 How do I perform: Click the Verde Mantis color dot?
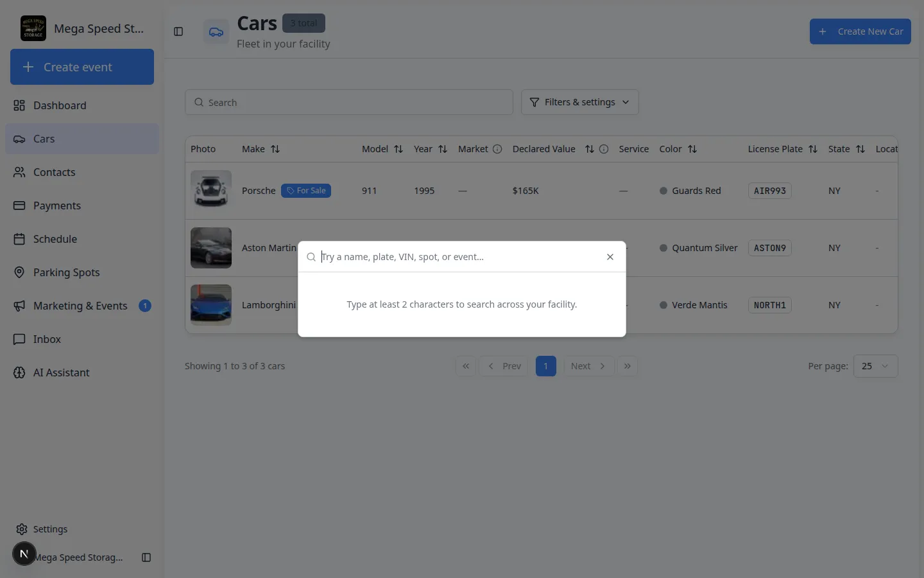[x=663, y=305]
